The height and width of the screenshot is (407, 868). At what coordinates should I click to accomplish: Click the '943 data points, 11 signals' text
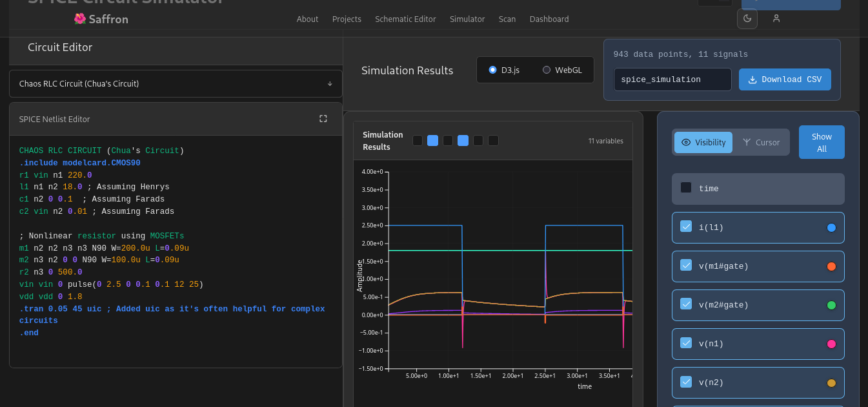[681, 54]
